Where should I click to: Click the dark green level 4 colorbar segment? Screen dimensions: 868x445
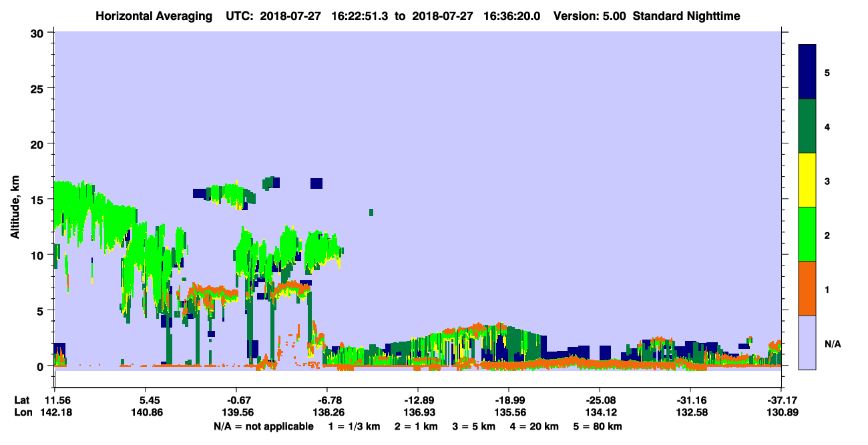[807, 126]
